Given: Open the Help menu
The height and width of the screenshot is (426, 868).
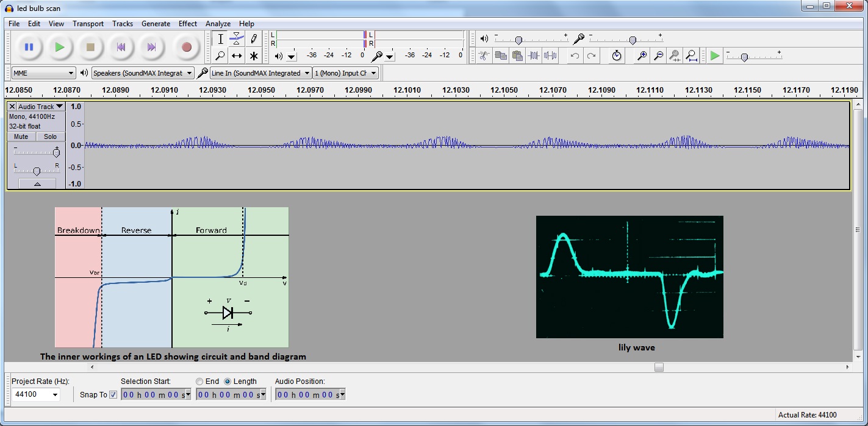Looking at the screenshot, I should (246, 24).
